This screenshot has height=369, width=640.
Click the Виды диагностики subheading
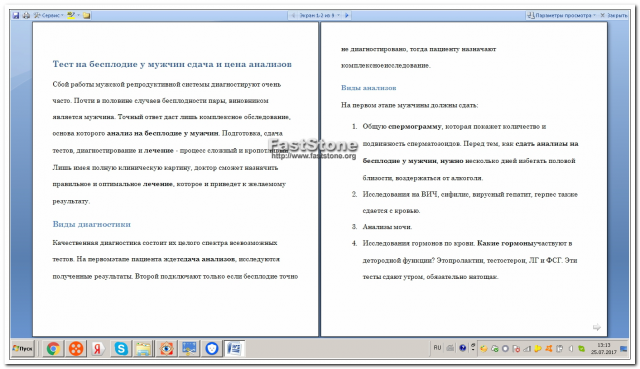[x=91, y=224]
